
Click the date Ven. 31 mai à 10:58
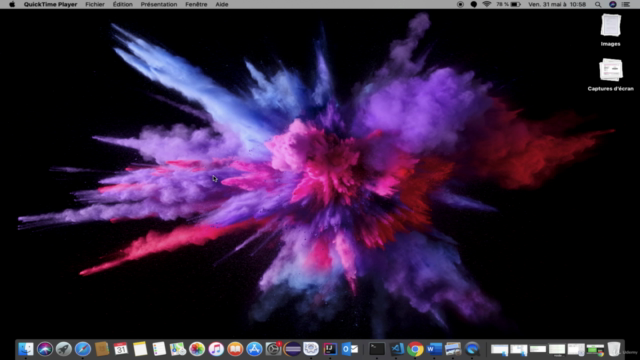[x=557, y=4]
